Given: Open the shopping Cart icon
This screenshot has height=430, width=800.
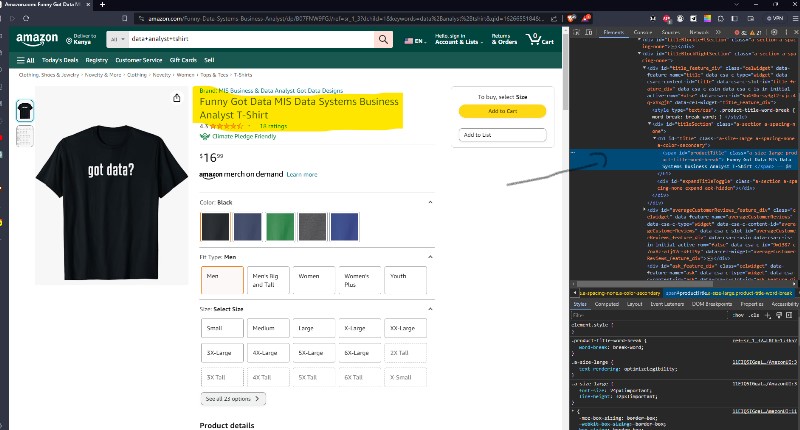Looking at the screenshot, I should [x=539, y=39].
